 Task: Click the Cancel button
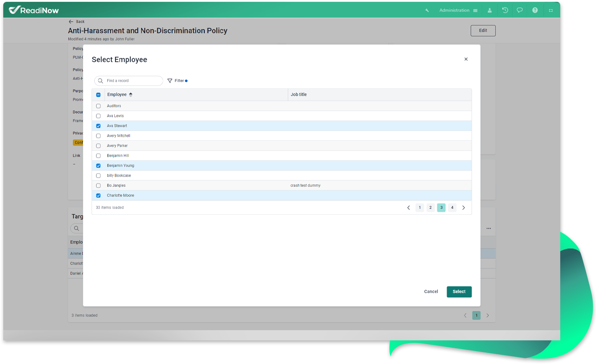431,292
